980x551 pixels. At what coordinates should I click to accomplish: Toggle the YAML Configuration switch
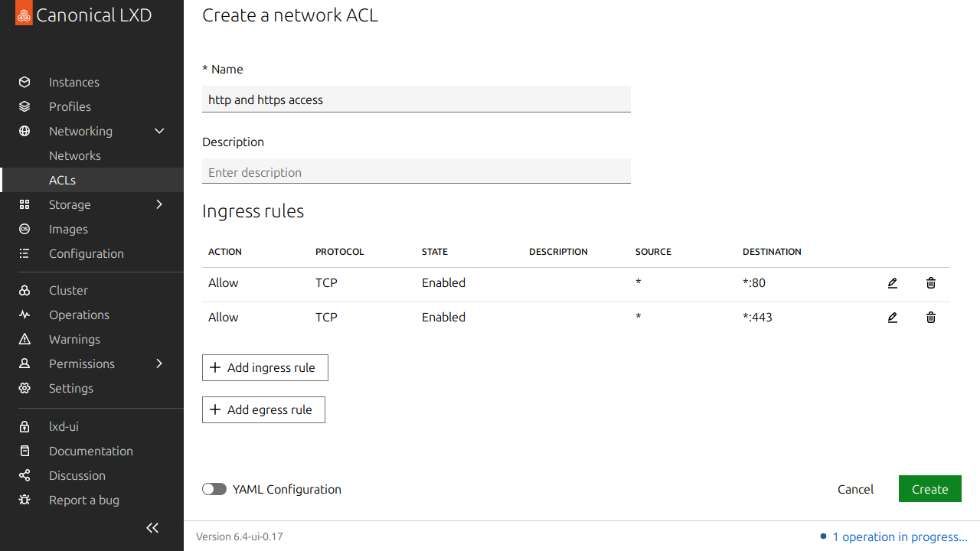214,489
